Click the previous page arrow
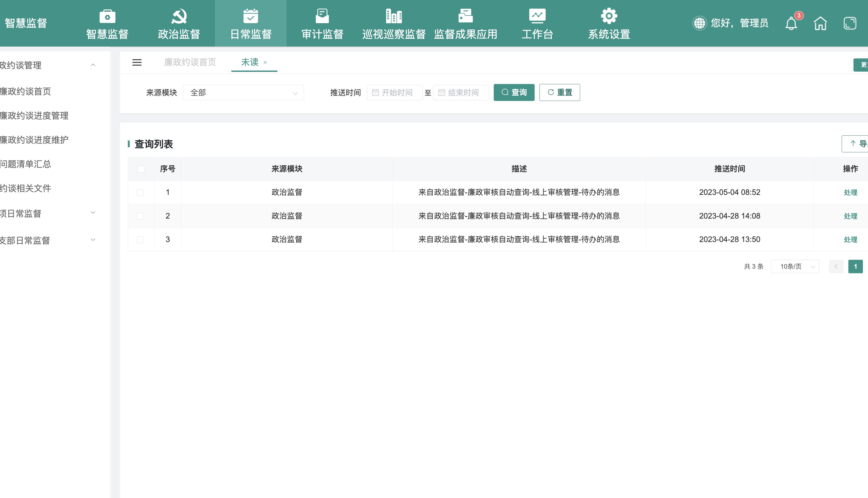 pos(836,266)
